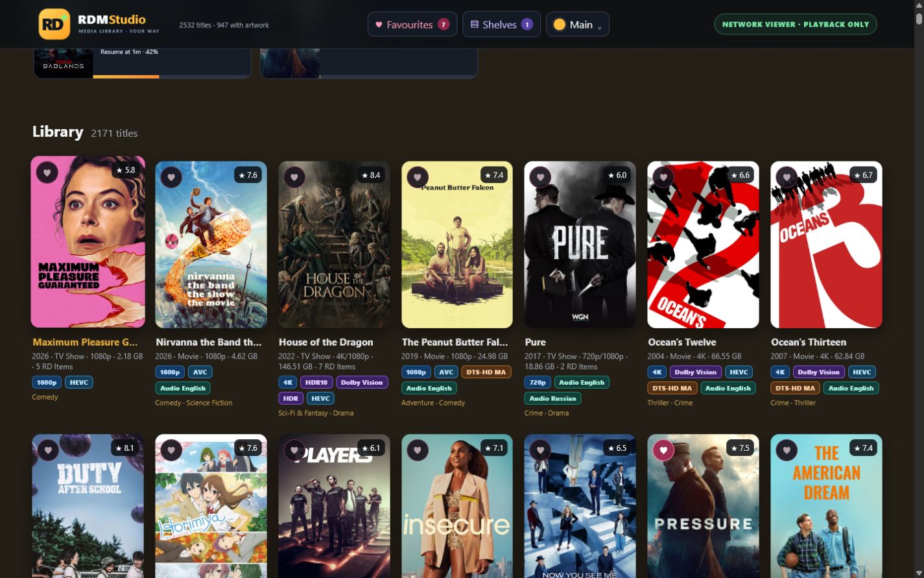924x578 pixels.
Task: Click the '2171 titles' library count
Action: (114, 133)
